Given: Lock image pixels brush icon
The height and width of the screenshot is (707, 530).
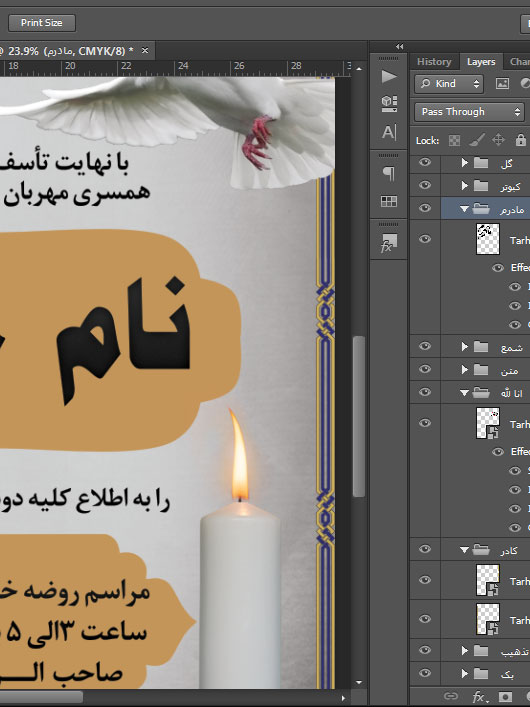Looking at the screenshot, I should click(x=476, y=140).
